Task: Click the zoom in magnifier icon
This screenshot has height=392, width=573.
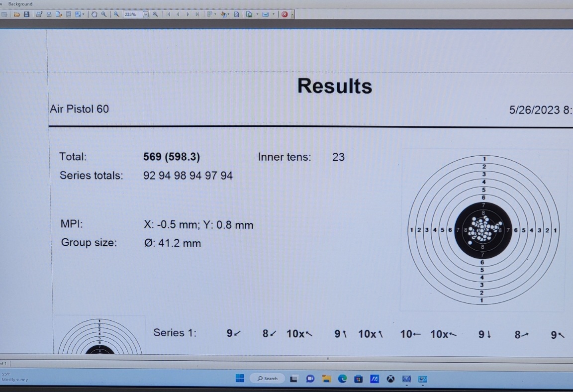Action: coord(155,14)
